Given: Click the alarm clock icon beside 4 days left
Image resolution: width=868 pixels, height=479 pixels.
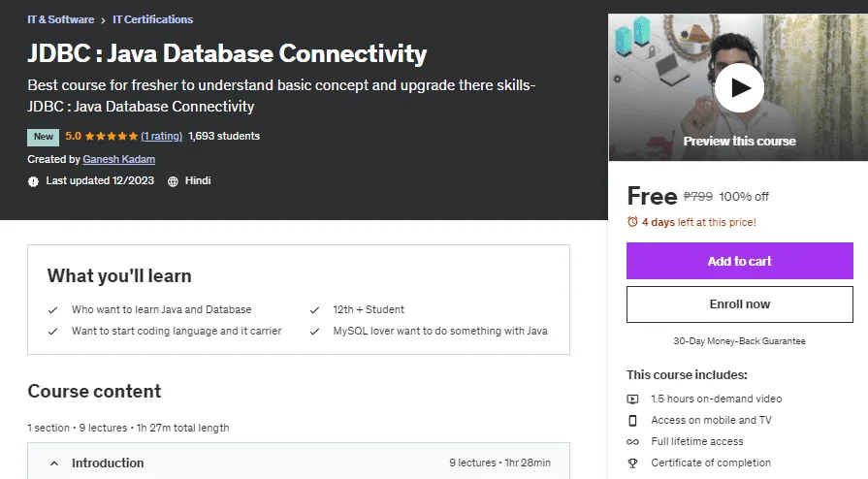Looking at the screenshot, I should click(x=632, y=222).
